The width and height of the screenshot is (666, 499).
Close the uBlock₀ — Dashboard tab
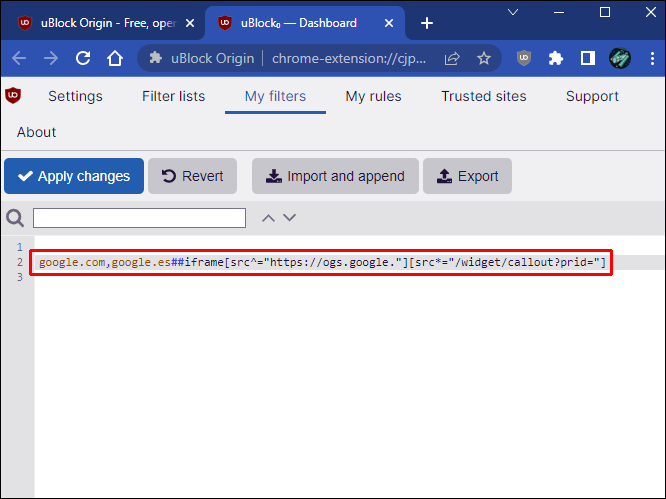(389, 23)
